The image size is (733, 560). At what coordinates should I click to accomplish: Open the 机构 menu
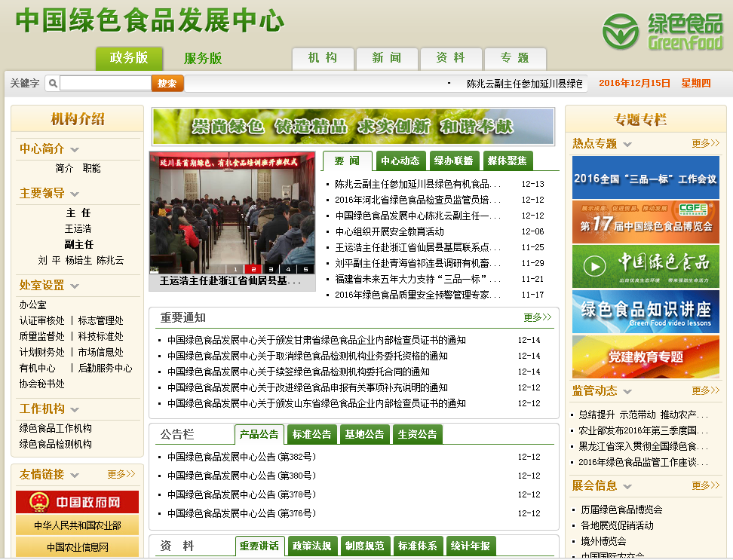coord(323,58)
